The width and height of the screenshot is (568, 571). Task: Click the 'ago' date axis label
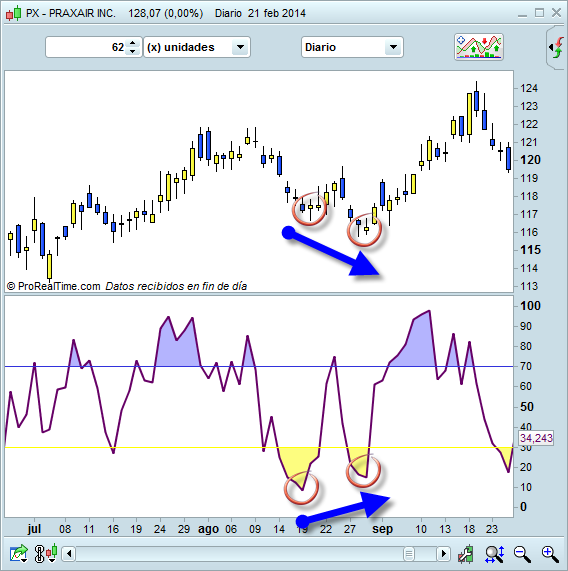[208, 529]
